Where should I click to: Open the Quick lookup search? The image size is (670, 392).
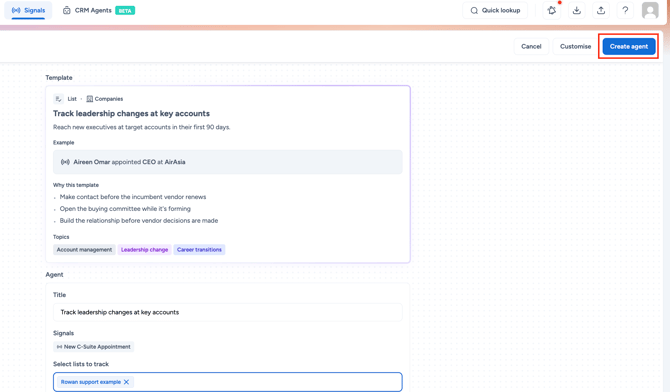(495, 10)
